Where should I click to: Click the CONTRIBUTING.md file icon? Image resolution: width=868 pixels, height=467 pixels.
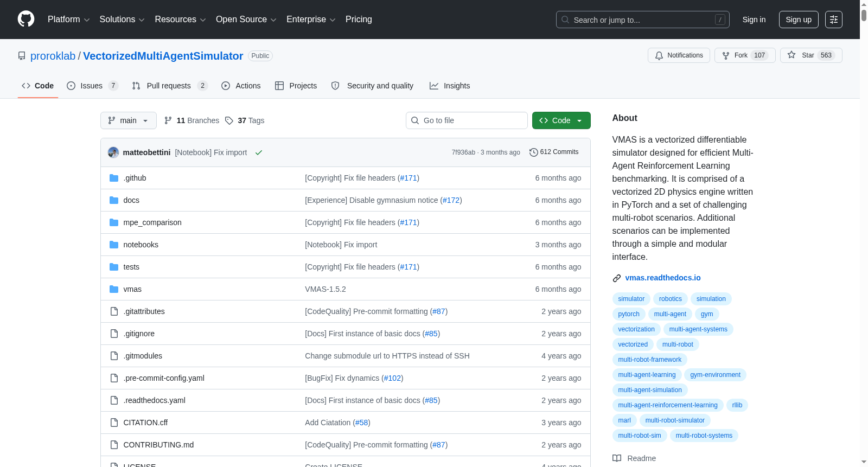[x=114, y=445]
